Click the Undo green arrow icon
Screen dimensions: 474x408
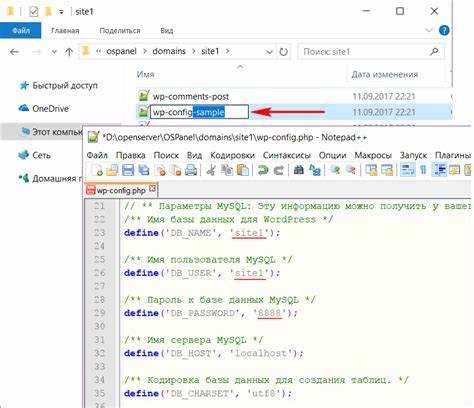point(263,170)
